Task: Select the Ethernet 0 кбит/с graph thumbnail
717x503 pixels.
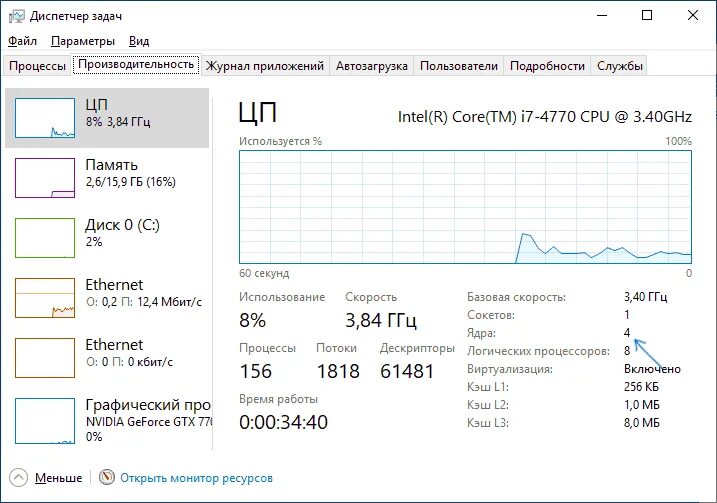Action: [x=45, y=358]
